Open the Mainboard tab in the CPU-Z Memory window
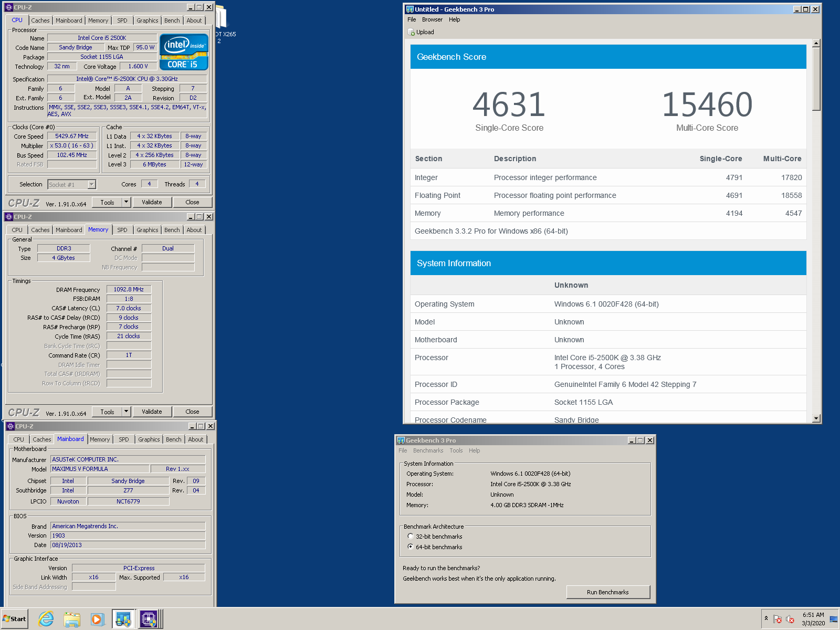The width and height of the screenshot is (840, 630). (69, 230)
